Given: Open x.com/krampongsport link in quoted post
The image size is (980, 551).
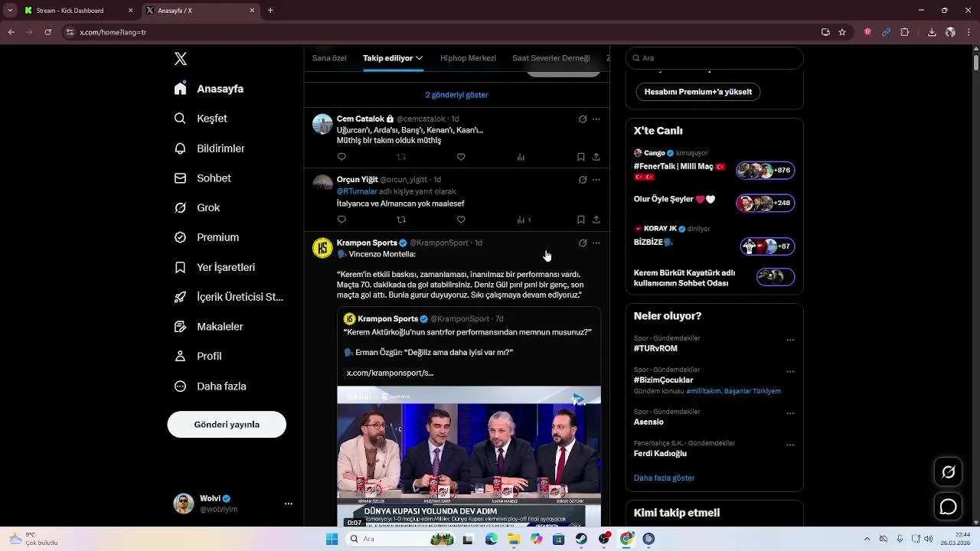Looking at the screenshot, I should tap(390, 373).
